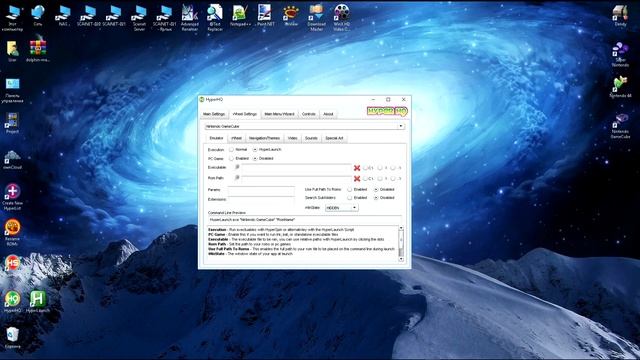This screenshot has height=360, width=640.
Task: Set Execution to HyperLaunch
Action: point(255,149)
